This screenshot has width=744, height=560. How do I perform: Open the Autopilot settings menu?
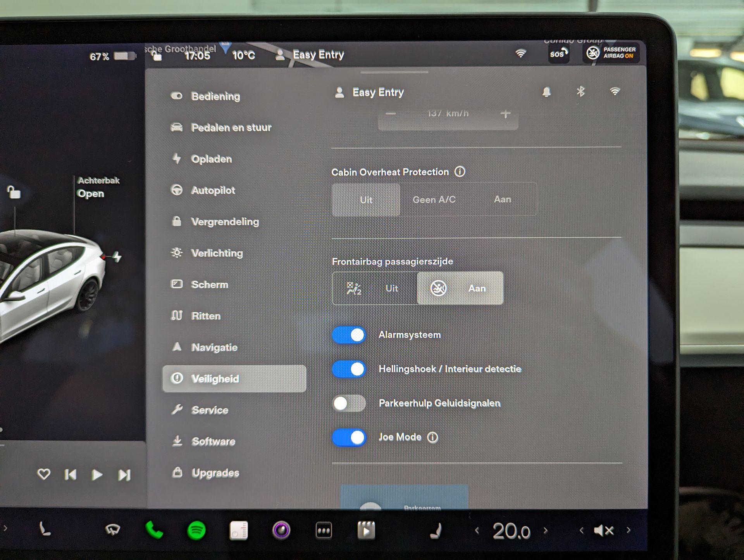(x=213, y=190)
